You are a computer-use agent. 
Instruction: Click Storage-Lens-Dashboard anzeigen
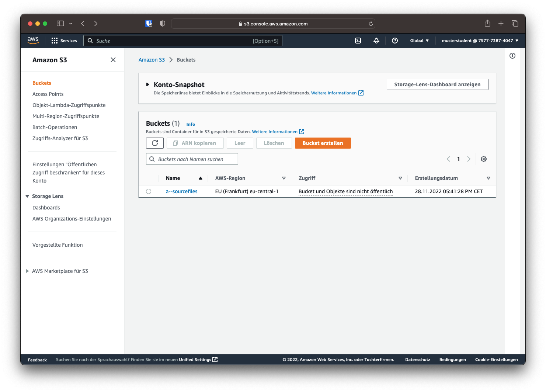point(437,84)
